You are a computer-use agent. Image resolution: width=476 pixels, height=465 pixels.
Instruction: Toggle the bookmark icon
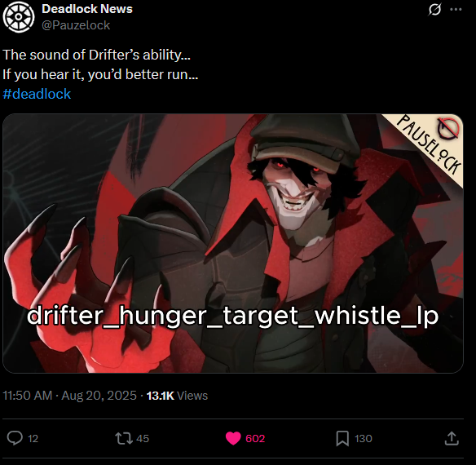[x=342, y=439]
